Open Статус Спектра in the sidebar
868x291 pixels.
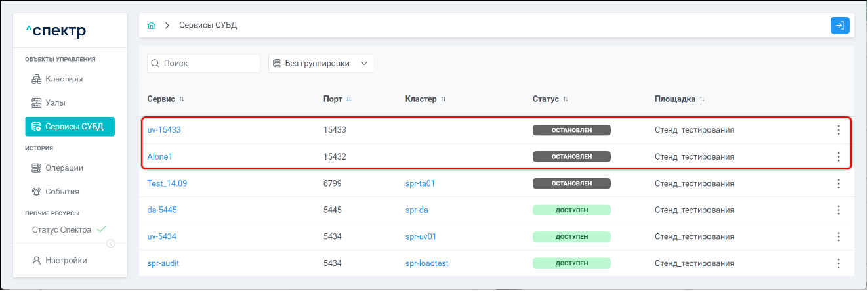click(62, 230)
